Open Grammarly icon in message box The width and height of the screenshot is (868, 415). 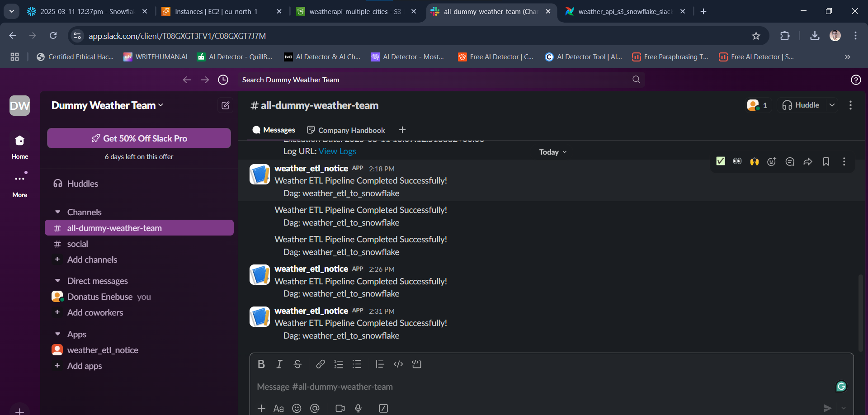click(841, 387)
